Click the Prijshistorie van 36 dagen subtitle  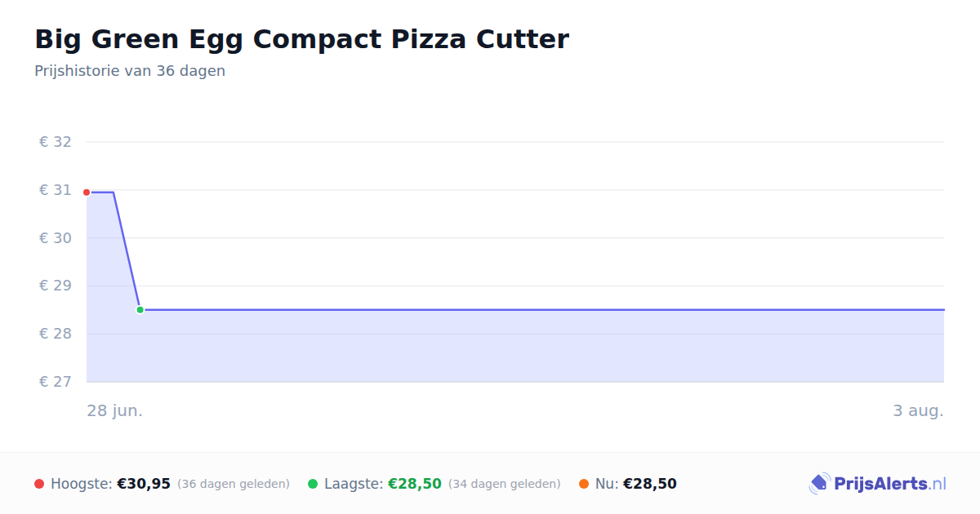click(130, 71)
